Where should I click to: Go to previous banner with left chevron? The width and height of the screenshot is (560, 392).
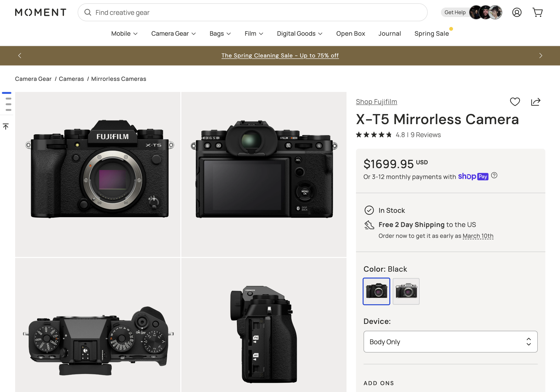[x=19, y=56]
